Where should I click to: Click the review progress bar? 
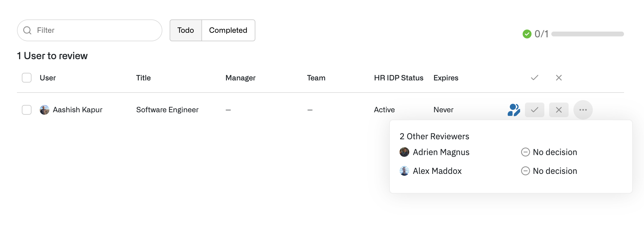coord(587,34)
